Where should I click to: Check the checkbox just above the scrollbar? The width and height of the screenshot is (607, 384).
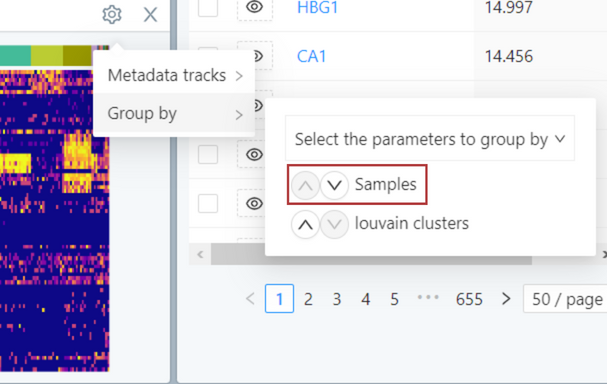[x=208, y=203]
